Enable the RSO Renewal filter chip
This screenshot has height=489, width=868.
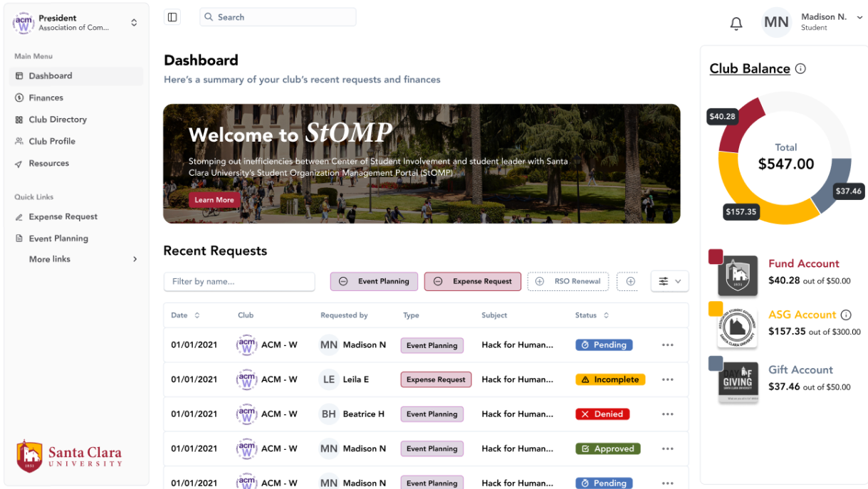[539, 282]
